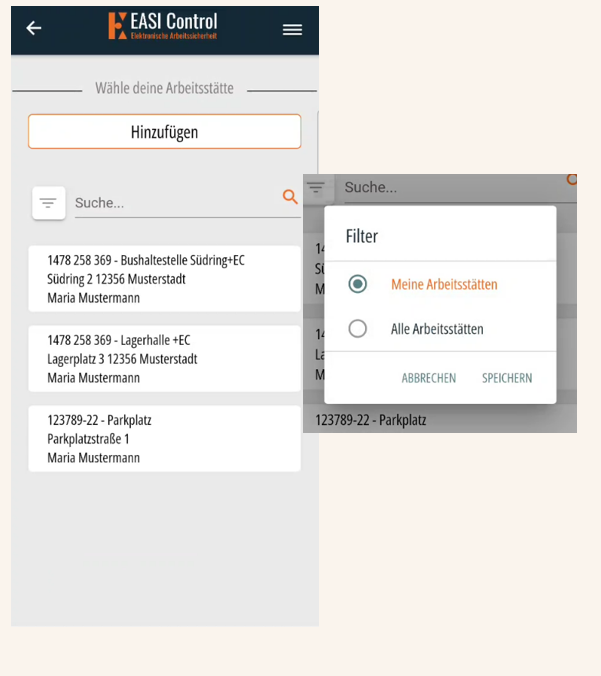Click the orange search magnifier icon

(290, 197)
